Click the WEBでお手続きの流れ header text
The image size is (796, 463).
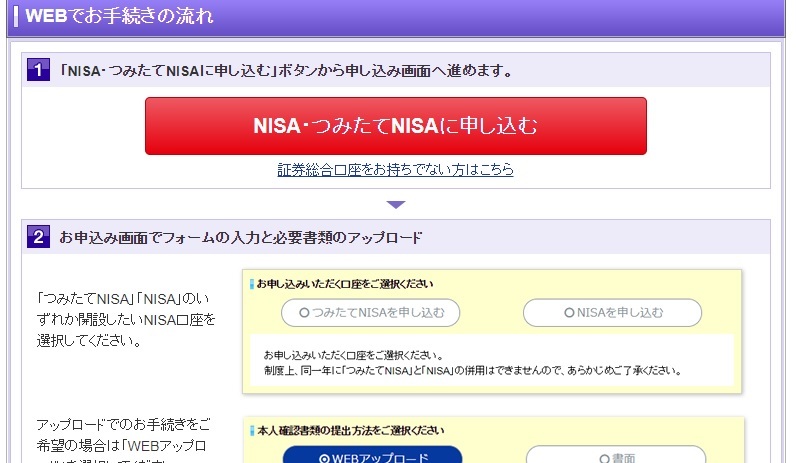coord(119,16)
